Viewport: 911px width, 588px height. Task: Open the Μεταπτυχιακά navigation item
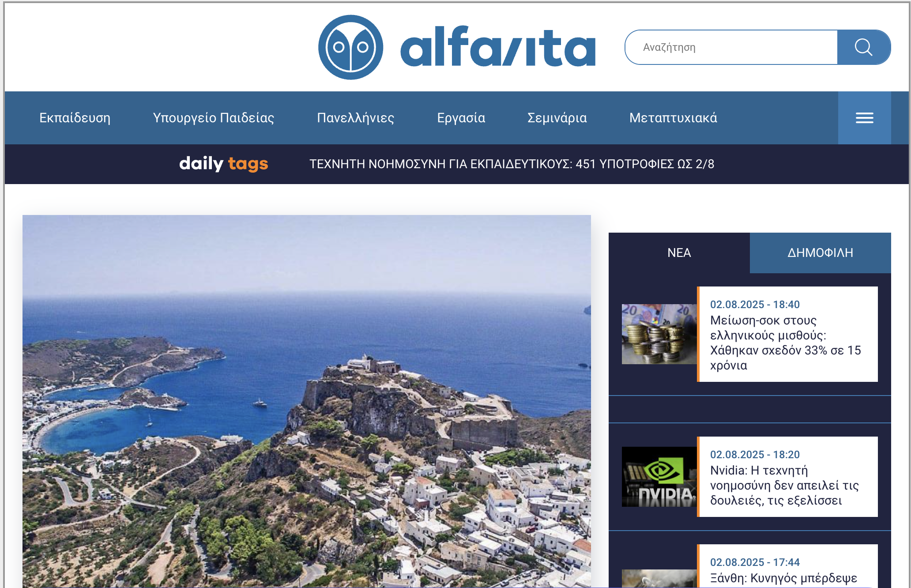(673, 118)
